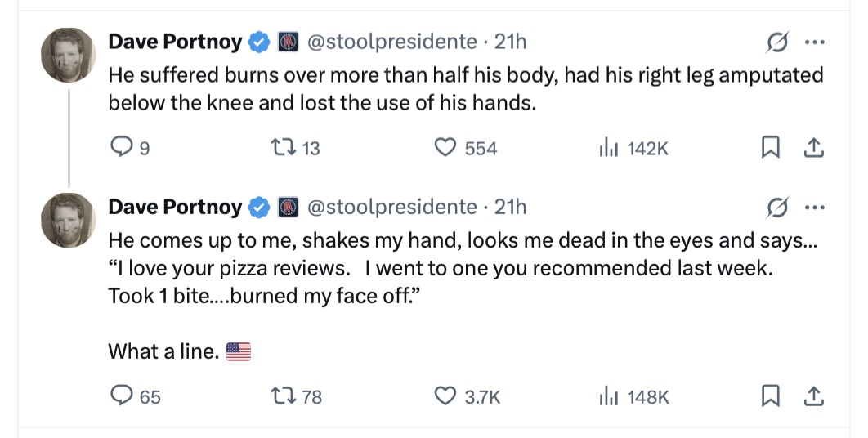Screen dimensions: 868x438
Task: Open more options menu on second tweet
Action: [x=814, y=208]
